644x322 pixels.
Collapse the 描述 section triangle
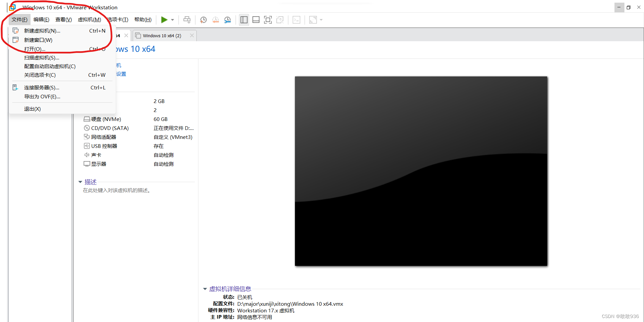(80, 182)
